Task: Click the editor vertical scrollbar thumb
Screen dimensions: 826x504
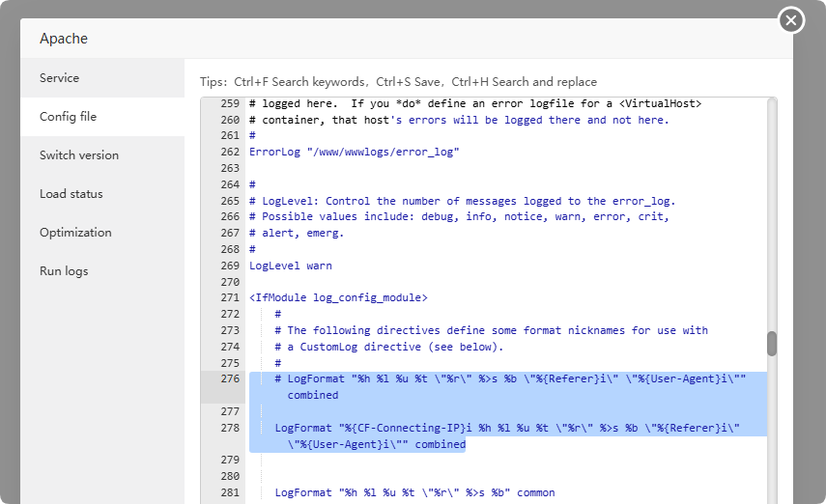Action: pyautogui.click(x=772, y=344)
